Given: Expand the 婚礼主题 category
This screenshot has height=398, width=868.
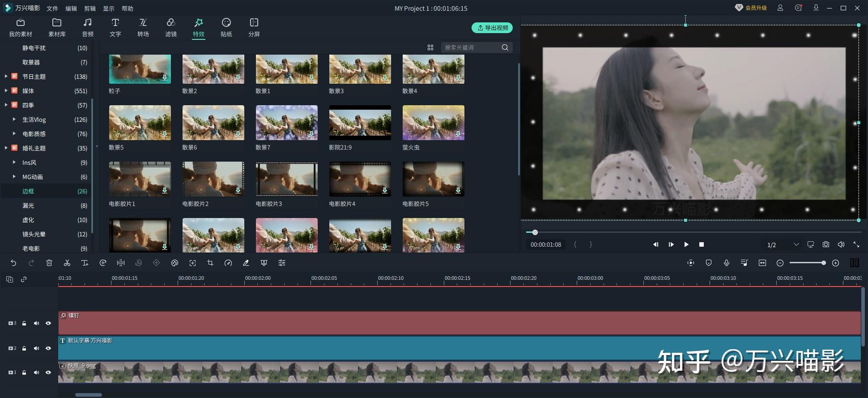Looking at the screenshot, I should [6, 148].
